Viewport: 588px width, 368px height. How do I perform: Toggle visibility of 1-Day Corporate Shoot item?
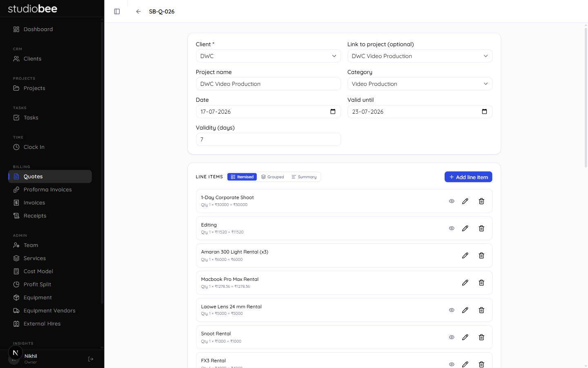tap(452, 201)
